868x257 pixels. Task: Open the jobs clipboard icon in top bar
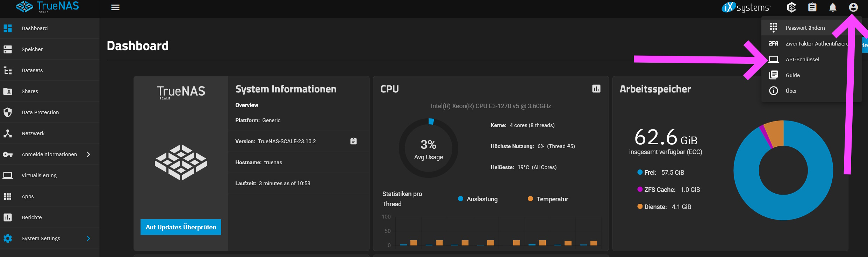812,7
